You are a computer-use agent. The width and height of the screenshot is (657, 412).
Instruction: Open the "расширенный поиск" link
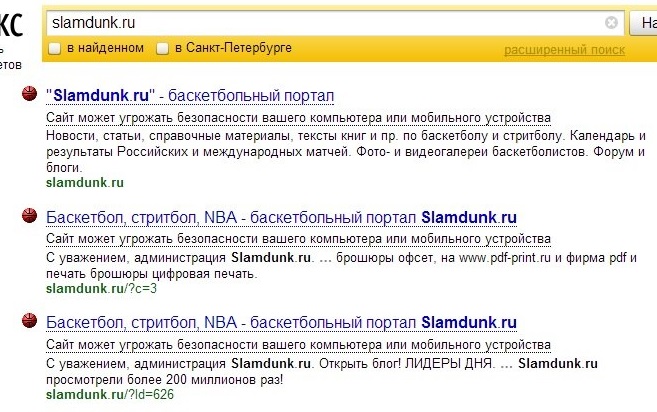tap(564, 50)
